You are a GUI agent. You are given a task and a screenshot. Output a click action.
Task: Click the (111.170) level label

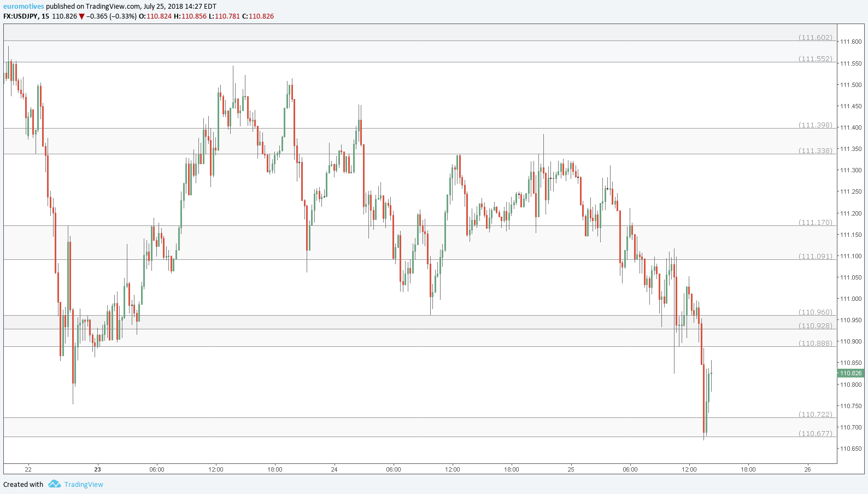pos(816,222)
